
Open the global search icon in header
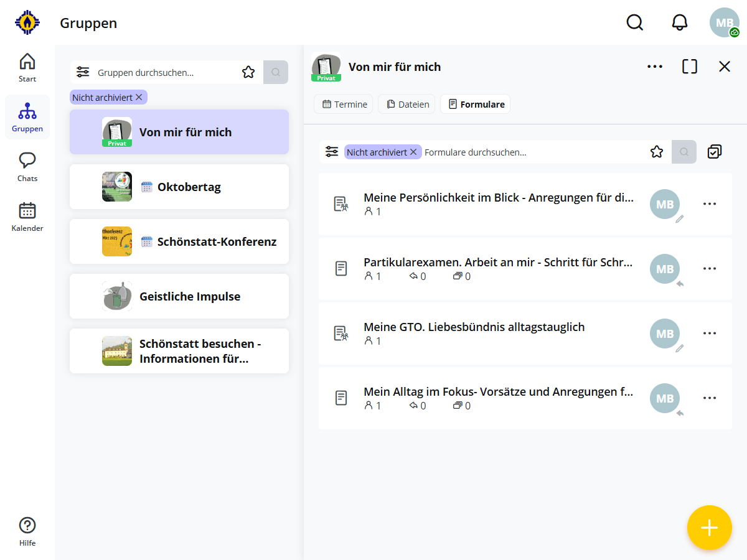[x=634, y=22]
